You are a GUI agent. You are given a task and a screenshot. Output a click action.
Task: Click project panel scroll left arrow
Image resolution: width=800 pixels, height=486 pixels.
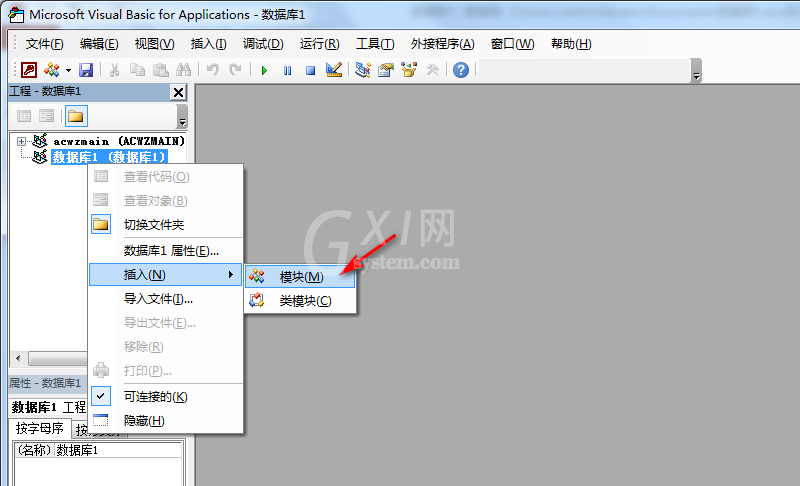click(x=18, y=359)
